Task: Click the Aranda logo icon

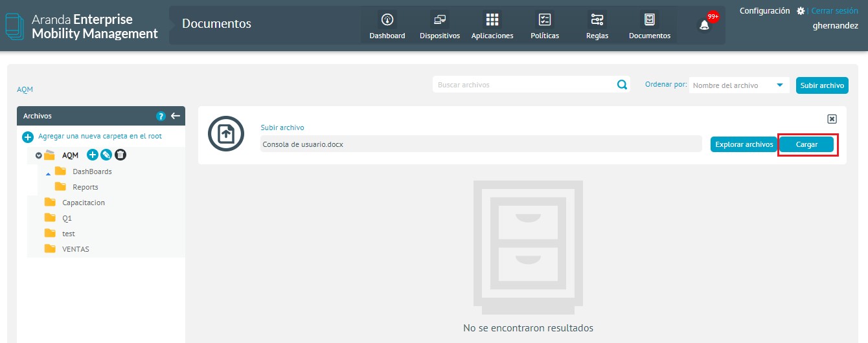Action: (14, 25)
